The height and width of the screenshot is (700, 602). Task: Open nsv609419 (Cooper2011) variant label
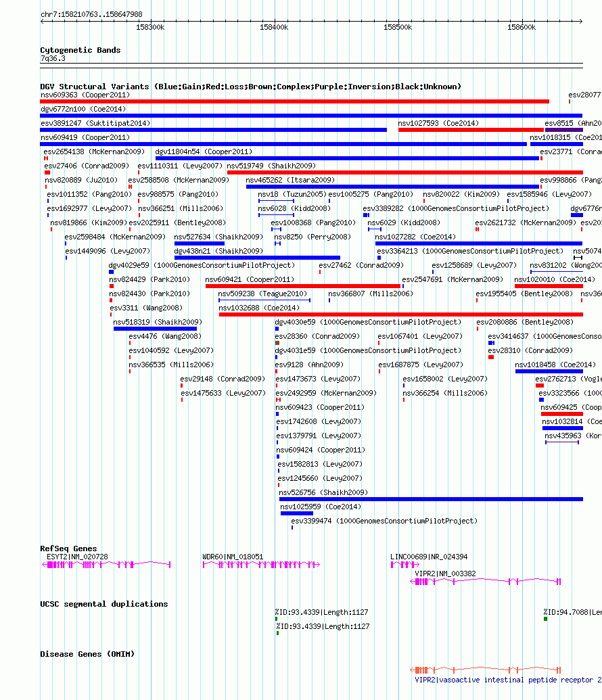point(85,138)
